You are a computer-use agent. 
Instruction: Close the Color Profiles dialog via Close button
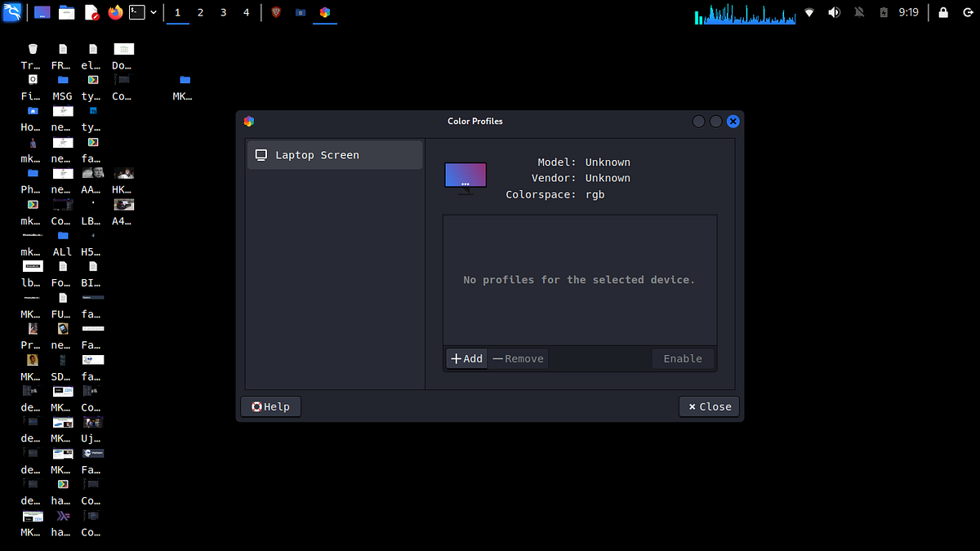pyautogui.click(x=709, y=407)
